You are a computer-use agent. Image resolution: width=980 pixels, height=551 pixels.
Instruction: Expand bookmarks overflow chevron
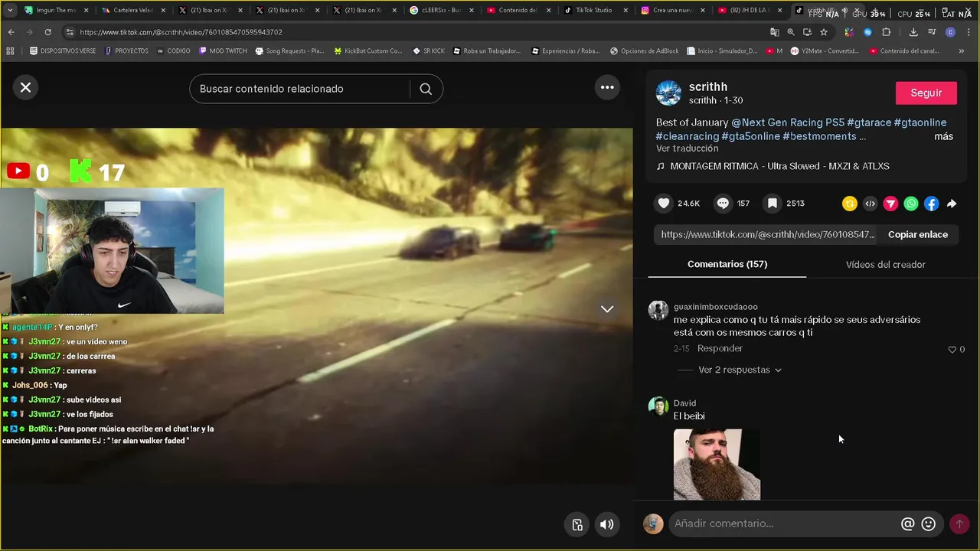pos(962,51)
